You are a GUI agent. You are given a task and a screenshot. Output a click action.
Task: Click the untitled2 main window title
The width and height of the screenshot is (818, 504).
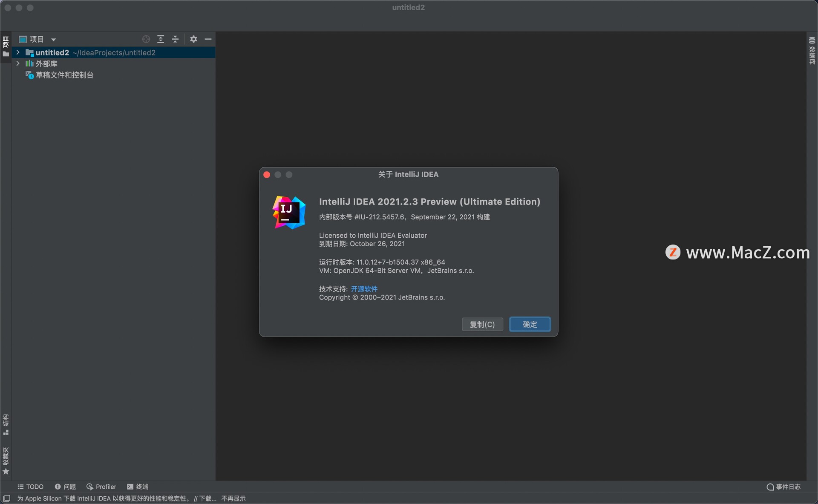click(x=408, y=8)
